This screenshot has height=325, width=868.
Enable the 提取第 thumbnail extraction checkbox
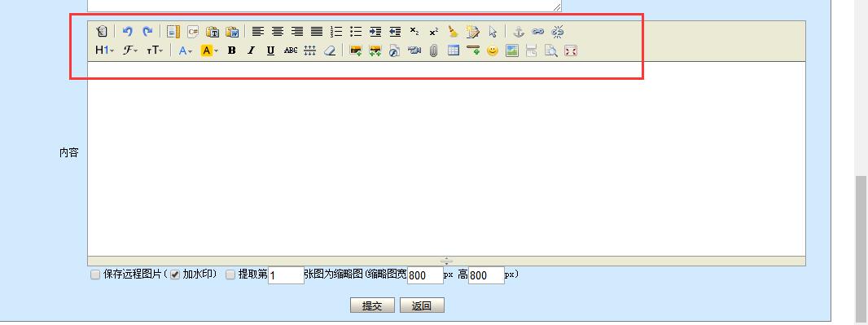click(x=230, y=274)
